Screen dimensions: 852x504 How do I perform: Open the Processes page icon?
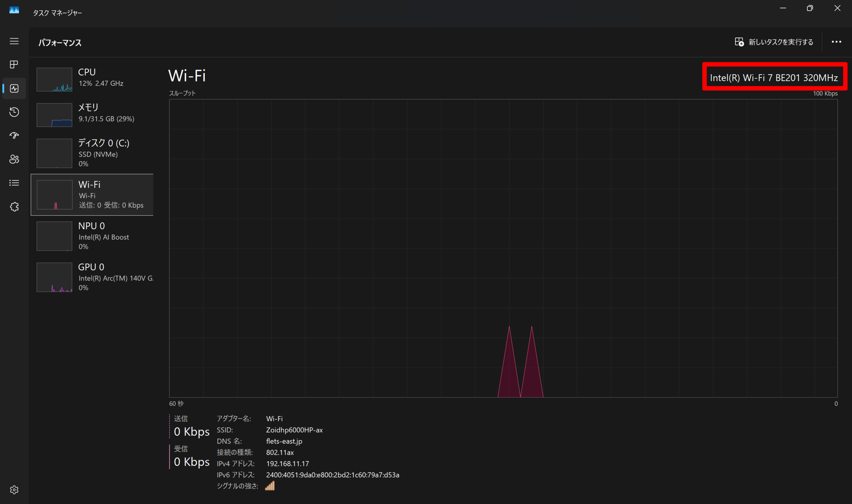tap(14, 65)
